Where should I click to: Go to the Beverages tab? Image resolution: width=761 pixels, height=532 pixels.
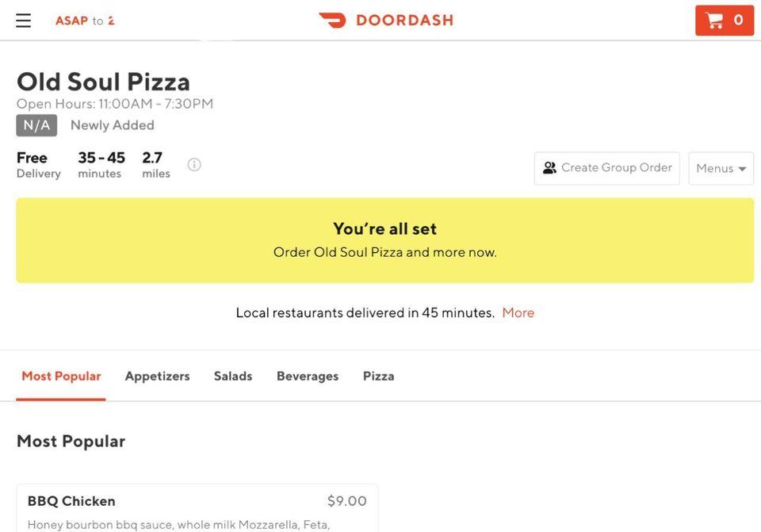point(308,377)
